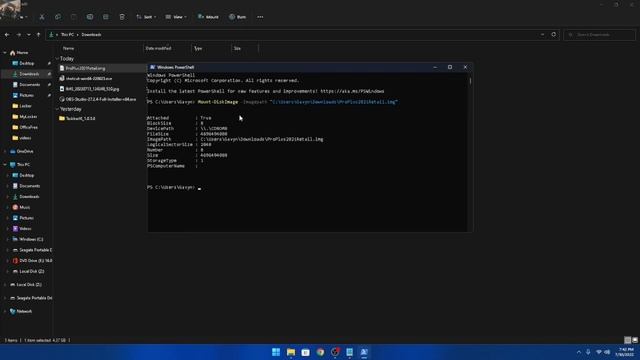Switch to large thumbnails view toggle
The image size is (640, 360).
(635, 340)
